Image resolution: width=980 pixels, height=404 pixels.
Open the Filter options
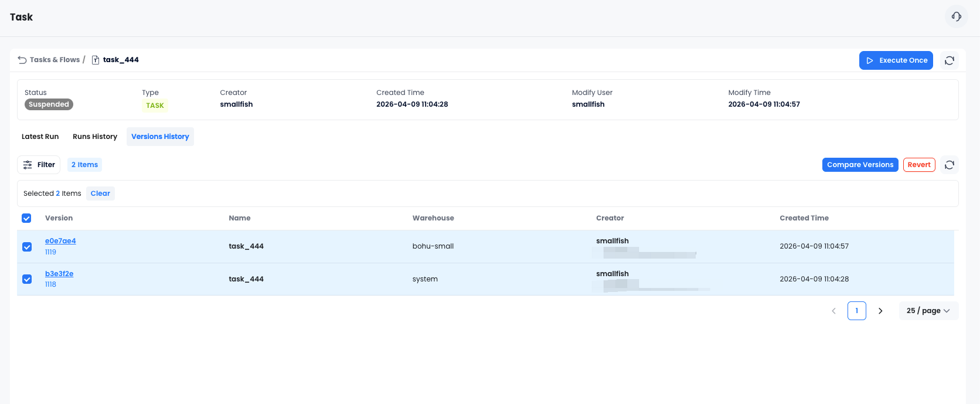coord(39,165)
